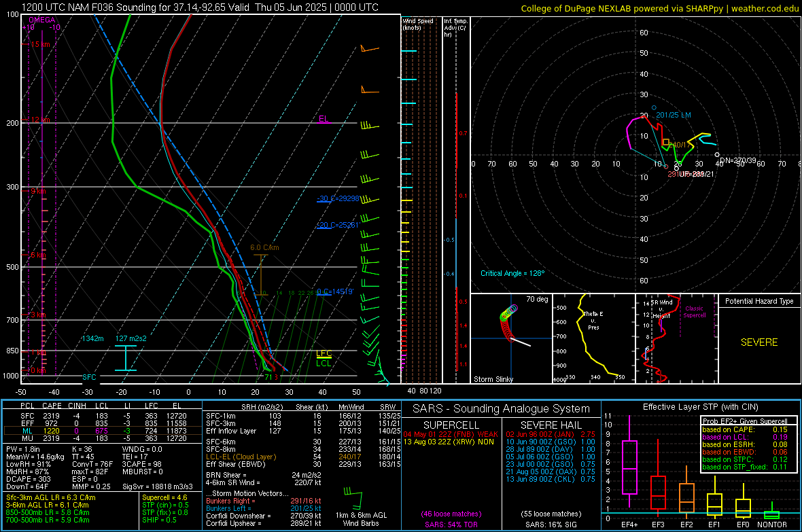Click the College of DuPage NEXLAB credit text

click(659, 9)
